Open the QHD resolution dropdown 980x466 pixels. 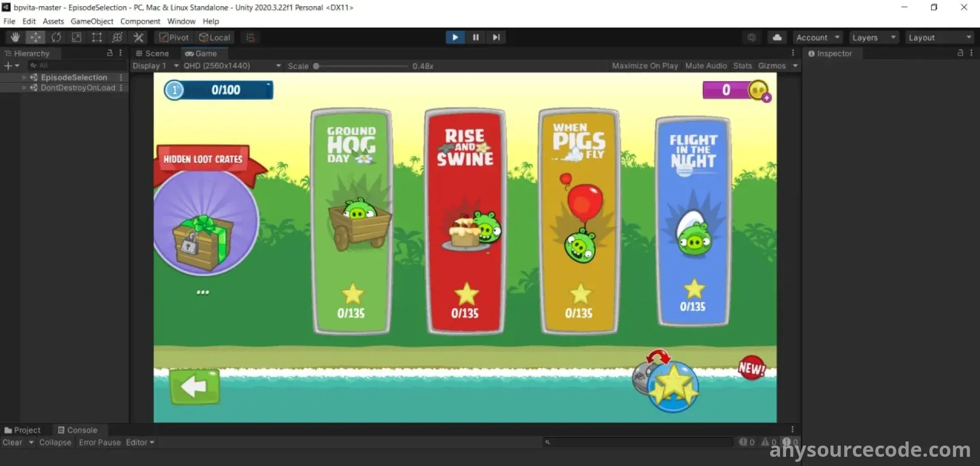point(232,66)
